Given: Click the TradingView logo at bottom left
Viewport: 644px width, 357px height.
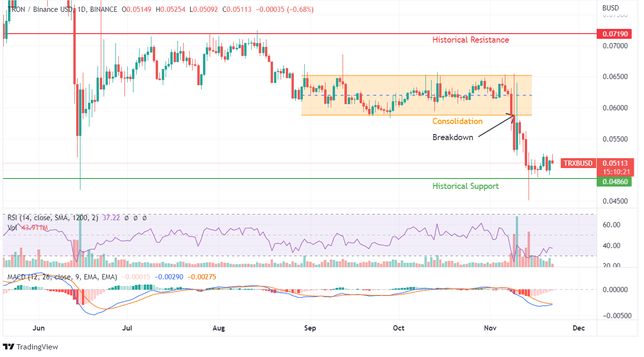Looking at the screenshot, I should tap(31, 347).
